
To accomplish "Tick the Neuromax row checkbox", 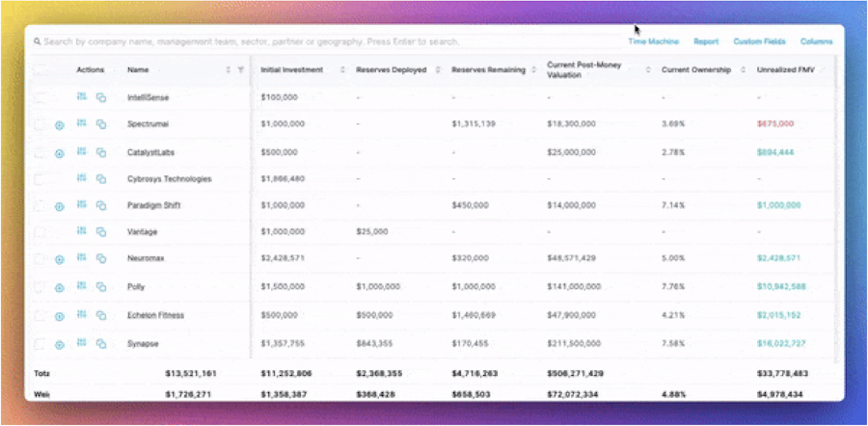I will [40, 258].
